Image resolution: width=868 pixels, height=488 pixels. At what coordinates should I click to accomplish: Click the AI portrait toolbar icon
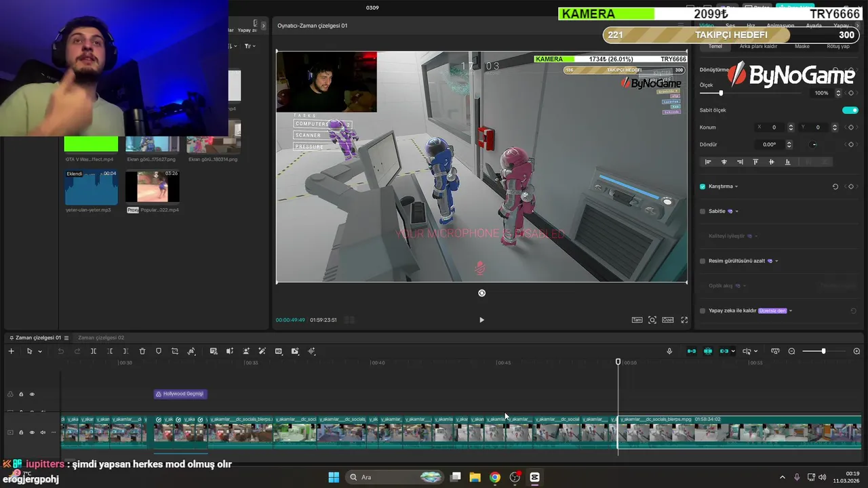click(x=246, y=351)
